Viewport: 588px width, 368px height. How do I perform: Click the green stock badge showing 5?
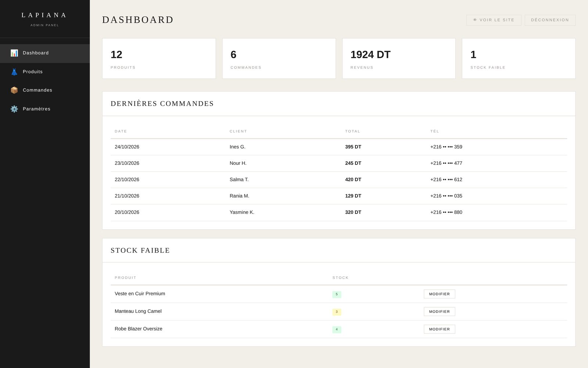337,294
